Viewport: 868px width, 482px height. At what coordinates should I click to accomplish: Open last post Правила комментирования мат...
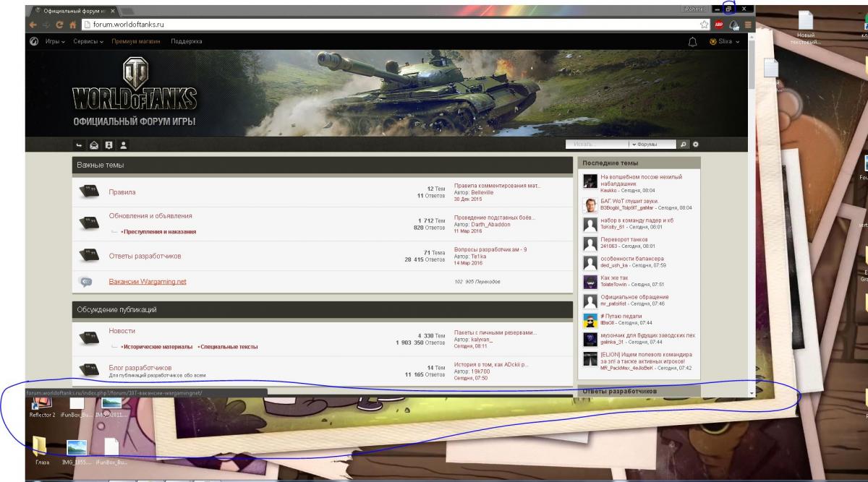497,186
